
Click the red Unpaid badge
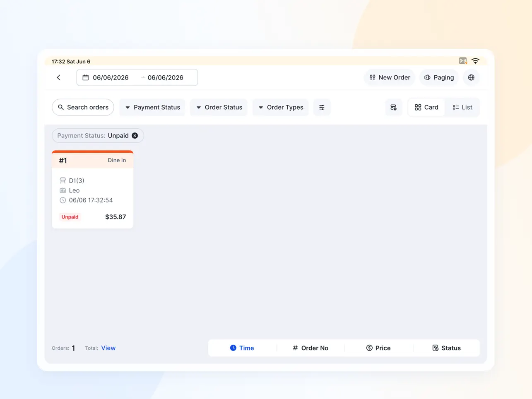tap(70, 217)
